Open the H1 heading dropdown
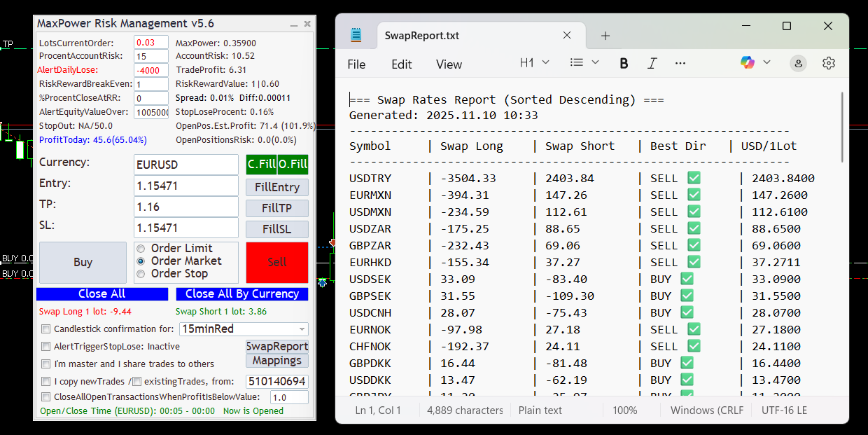The height and width of the screenshot is (435, 868). pyautogui.click(x=535, y=62)
